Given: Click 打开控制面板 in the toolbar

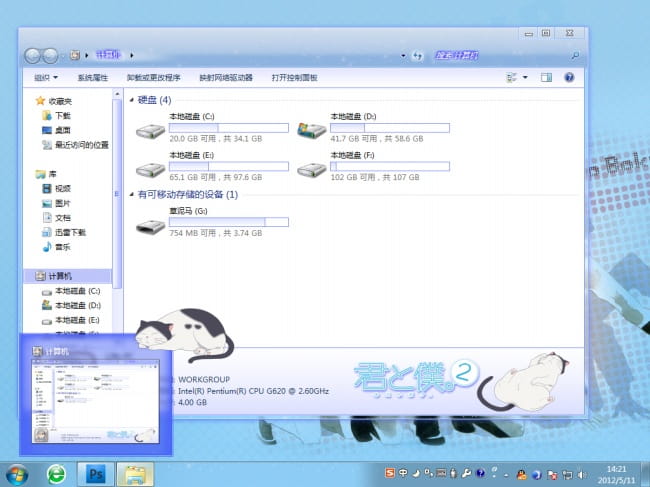Looking at the screenshot, I should click(294, 78).
